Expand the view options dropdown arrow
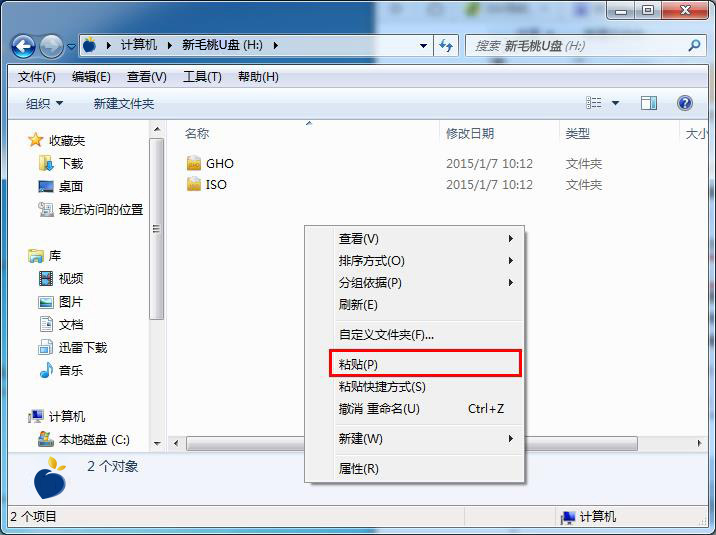This screenshot has width=716, height=535. point(615,103)
